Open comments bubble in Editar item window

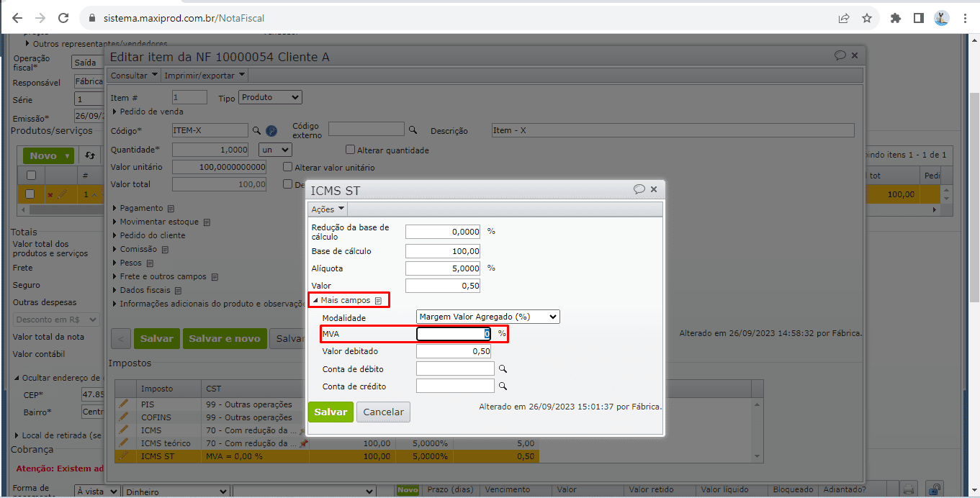(840, 55)
